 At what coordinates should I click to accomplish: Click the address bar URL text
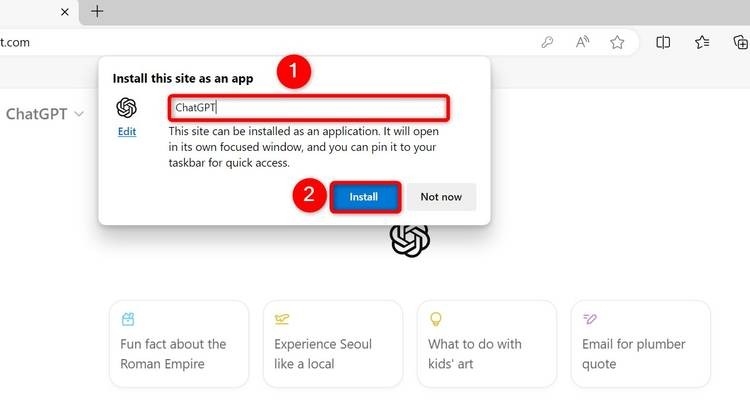[15, 43]
